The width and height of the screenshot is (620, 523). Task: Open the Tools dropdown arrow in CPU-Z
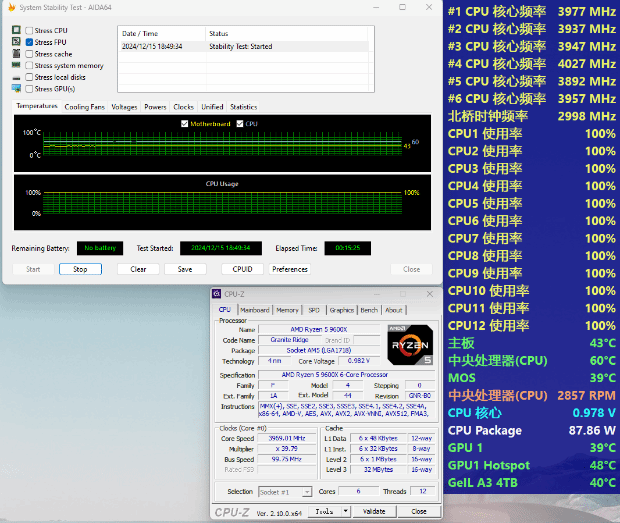(x=346, y=511)
